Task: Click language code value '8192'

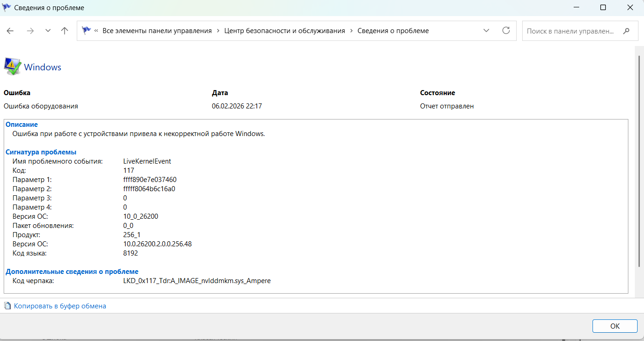Action: tap(131, 253)
